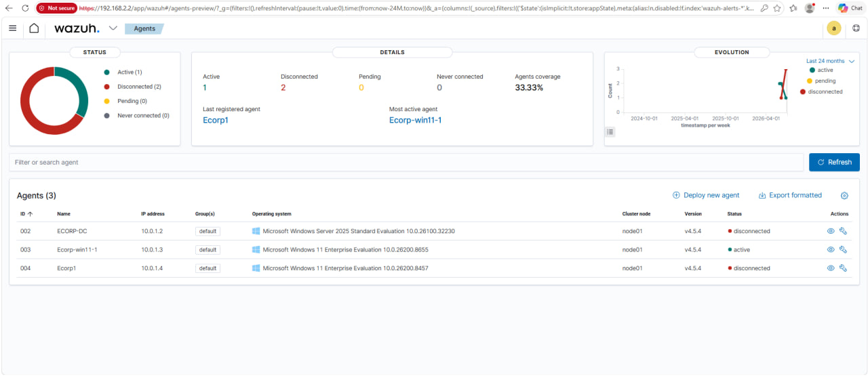
Task: Toggle the green Active legend color dot
Action: click(x=107, y=72)
